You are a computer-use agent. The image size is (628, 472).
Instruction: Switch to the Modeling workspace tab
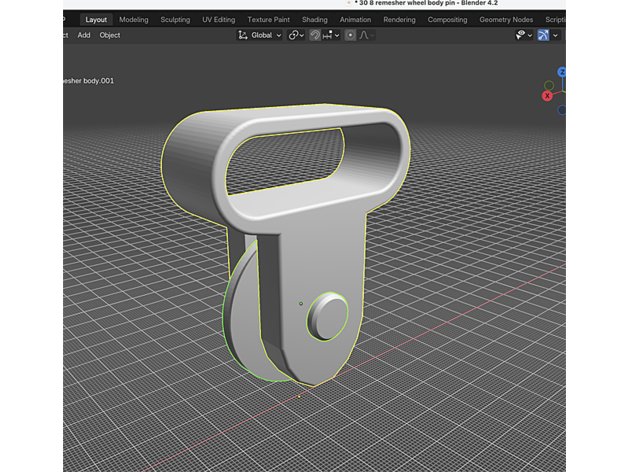[133, 19]
